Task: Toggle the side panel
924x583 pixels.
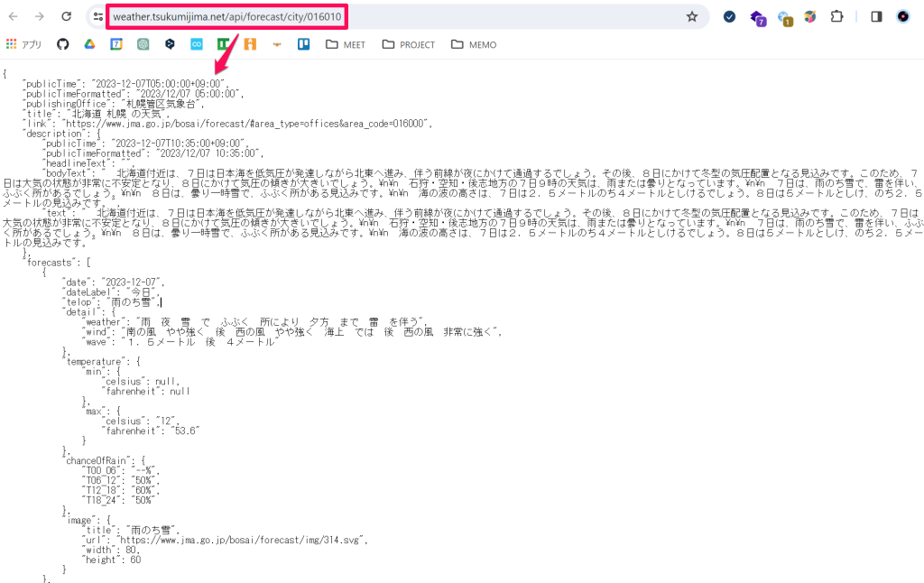Action: (x=875, y=16)
